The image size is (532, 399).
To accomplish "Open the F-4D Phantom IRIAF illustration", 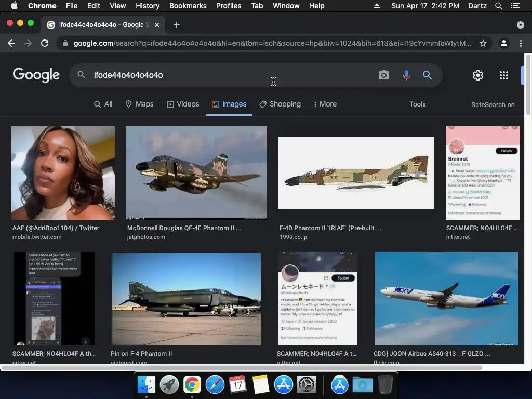I will (355, 173).
